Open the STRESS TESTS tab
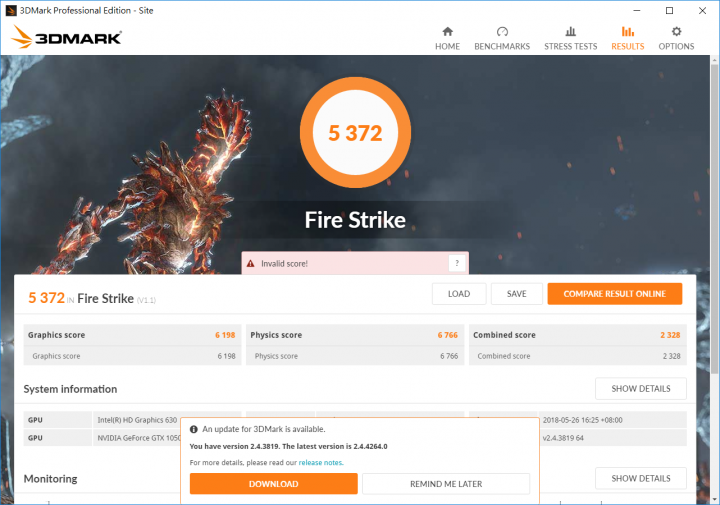 (570, 38)
